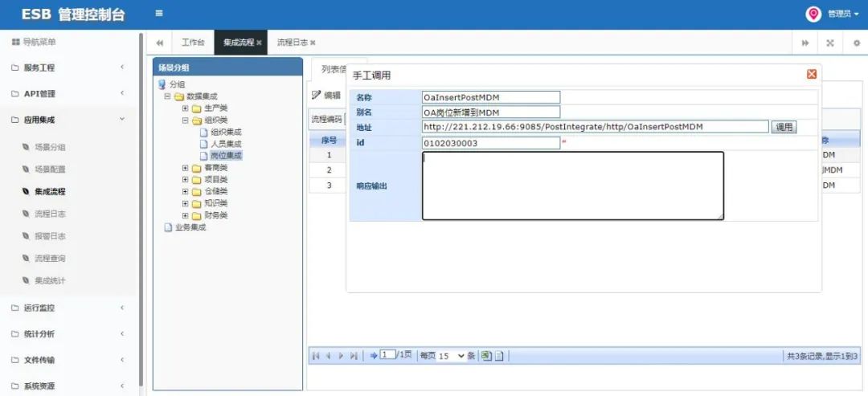
Task: Close the 流程日志 tab
Action: click(313, 43)
